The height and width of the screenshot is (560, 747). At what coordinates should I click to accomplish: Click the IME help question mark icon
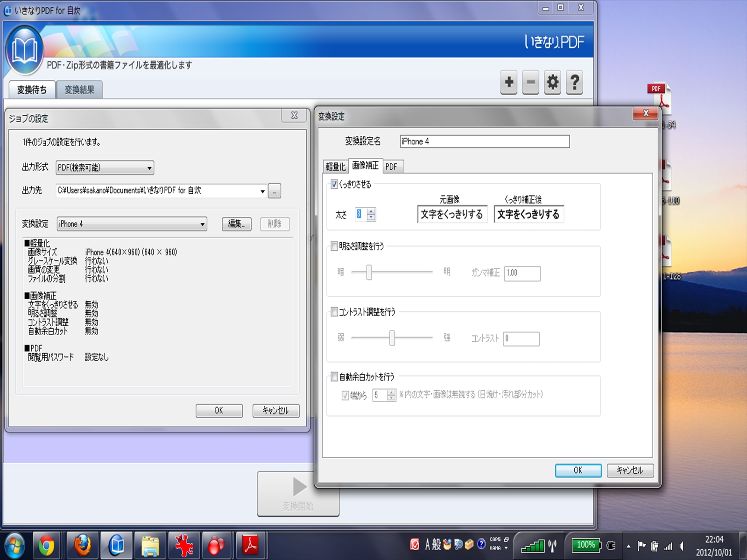tap(481, 545)
